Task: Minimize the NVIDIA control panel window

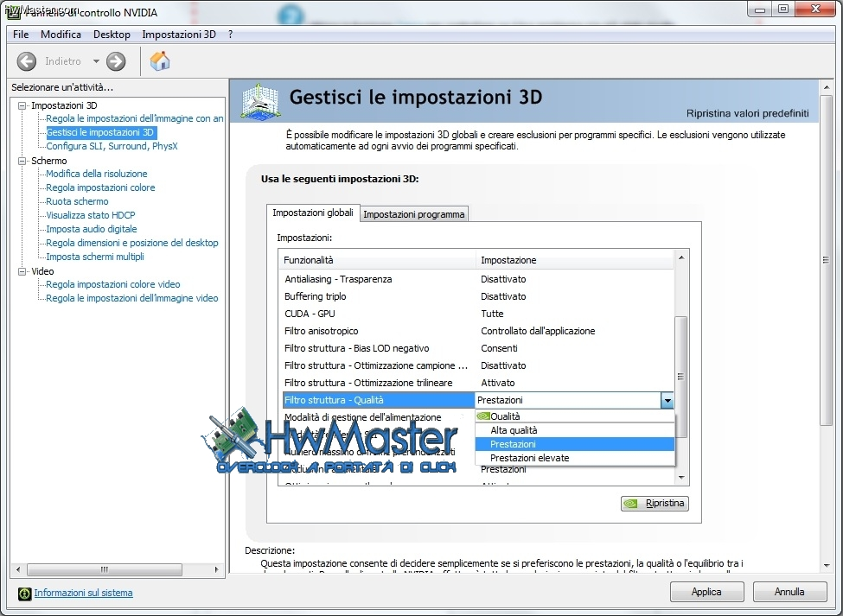Action: 760,9
